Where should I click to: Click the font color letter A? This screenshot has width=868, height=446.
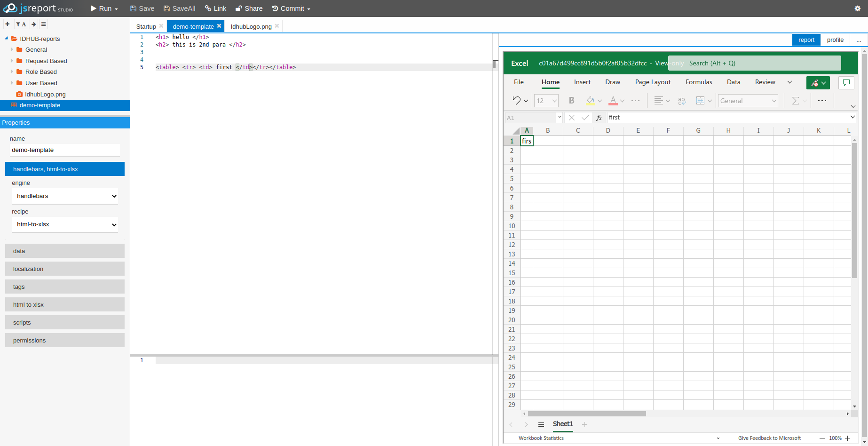click(x=613, y=101)
